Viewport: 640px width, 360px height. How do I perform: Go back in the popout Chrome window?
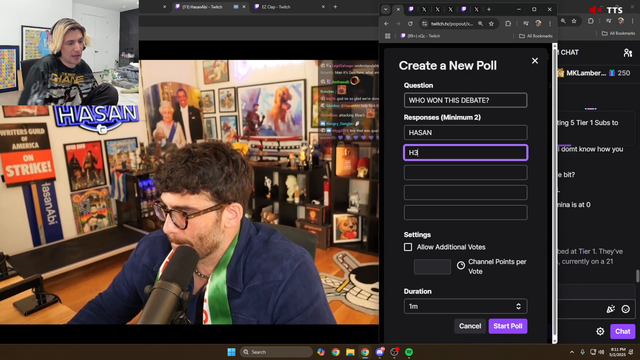[387, 24]
